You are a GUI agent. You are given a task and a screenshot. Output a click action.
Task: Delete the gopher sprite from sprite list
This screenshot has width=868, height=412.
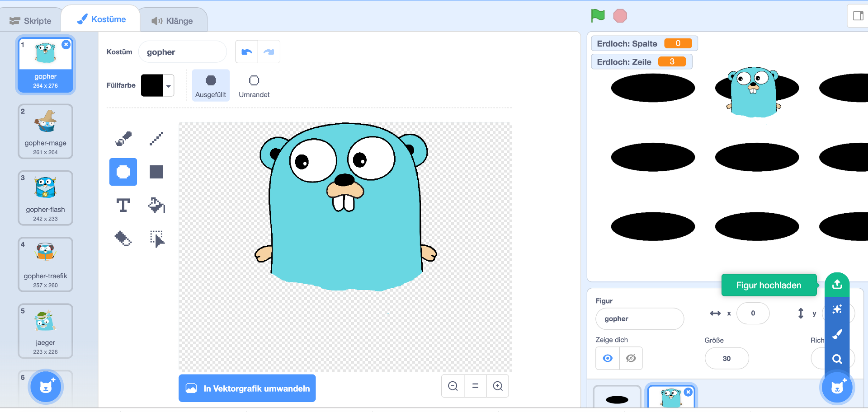pyautogui.click(x=688, y=392)
